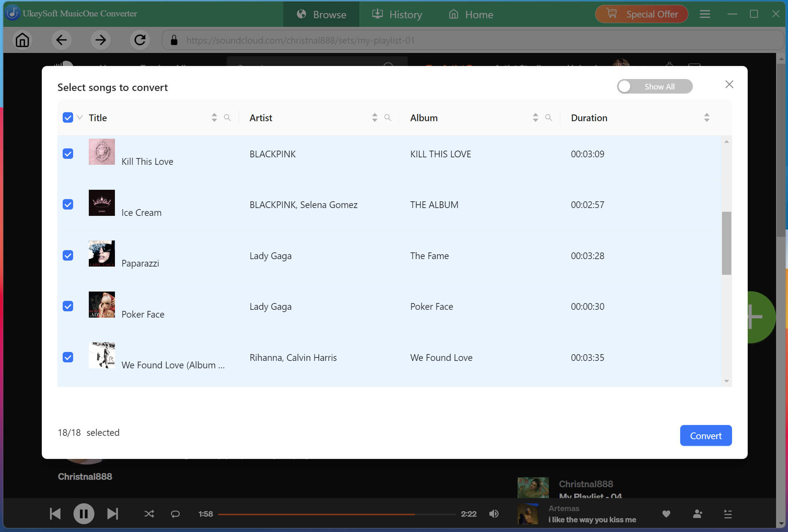Skip to previous track in player

(55, 514)
